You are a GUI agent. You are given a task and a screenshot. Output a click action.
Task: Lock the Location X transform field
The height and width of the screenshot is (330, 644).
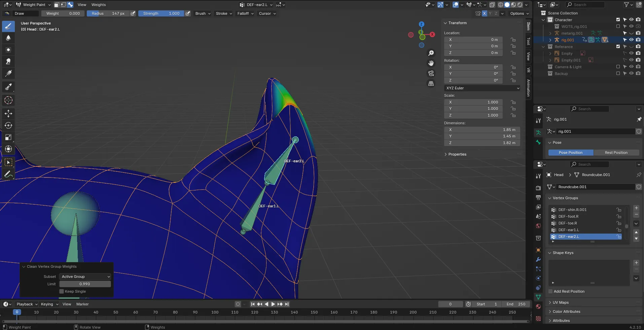pyautogui.click(x=513, y=40)
